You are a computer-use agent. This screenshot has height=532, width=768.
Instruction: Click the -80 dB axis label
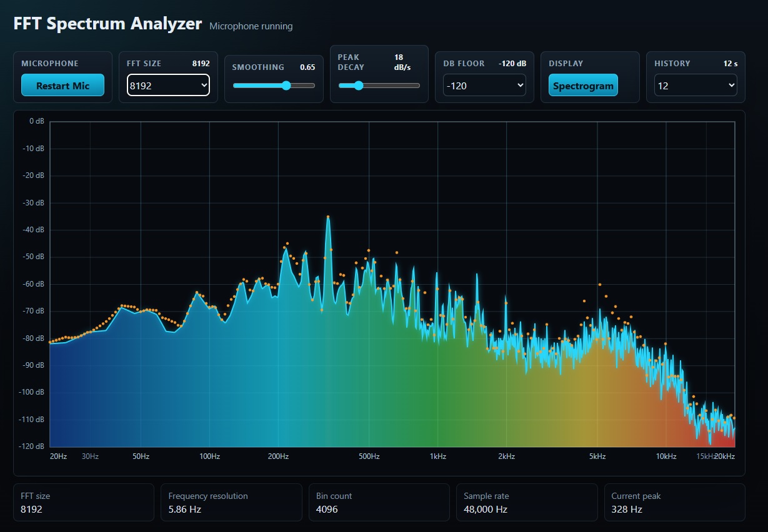(34, 338)
